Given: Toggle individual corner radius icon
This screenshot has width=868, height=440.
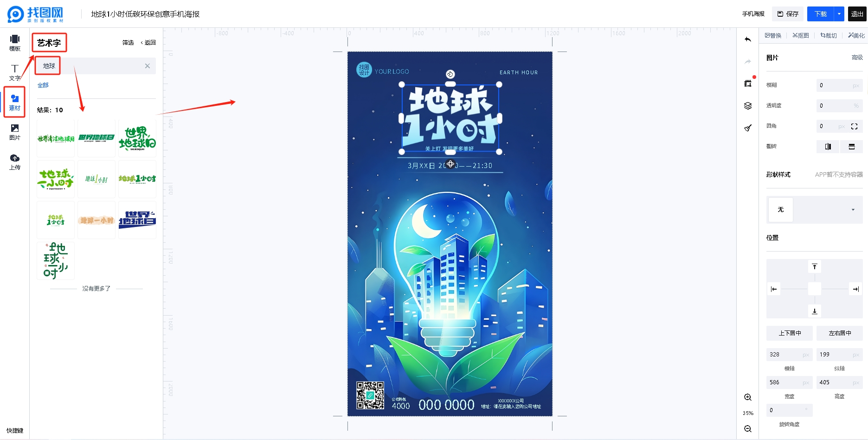Looking at the screenshot, I should tap(854, 126).
